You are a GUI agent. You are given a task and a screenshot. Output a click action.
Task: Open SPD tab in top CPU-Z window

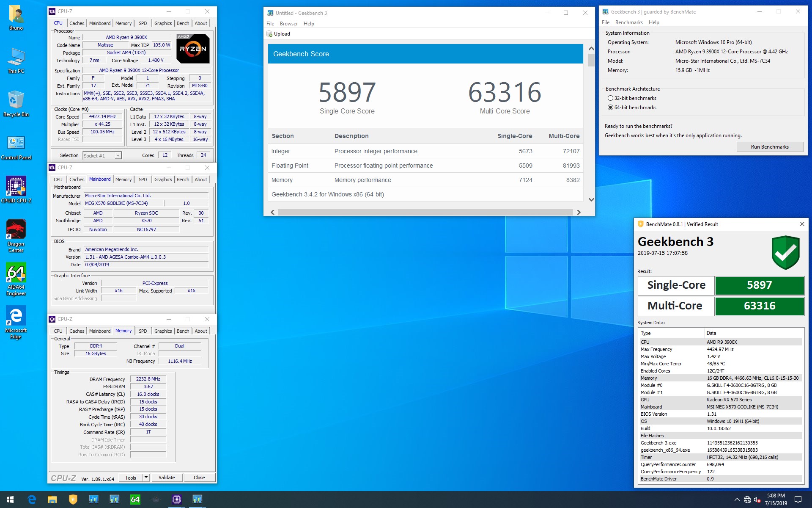(x=143, y=23)
